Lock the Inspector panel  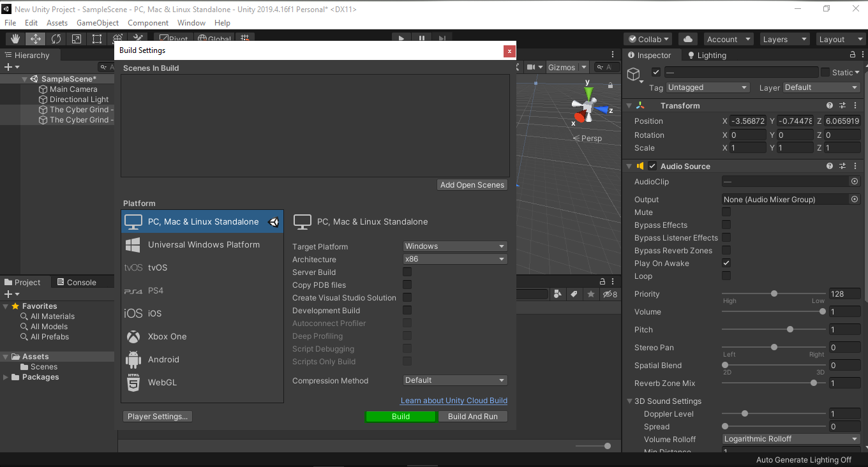point(853,55)
